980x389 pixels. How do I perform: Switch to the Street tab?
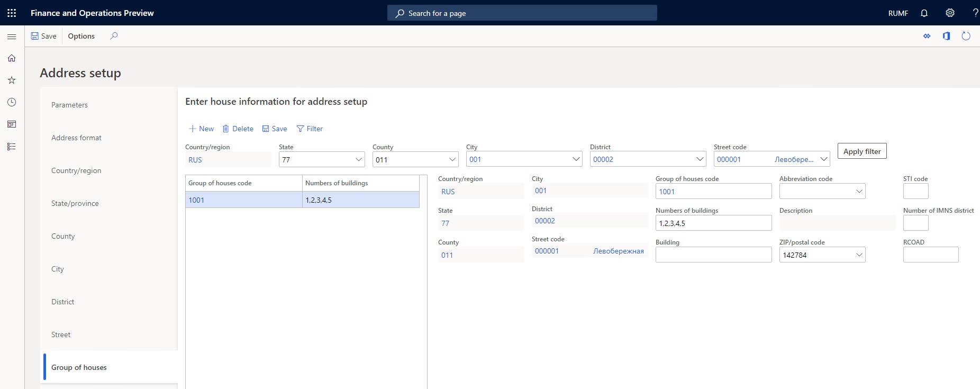pos(61,334)
